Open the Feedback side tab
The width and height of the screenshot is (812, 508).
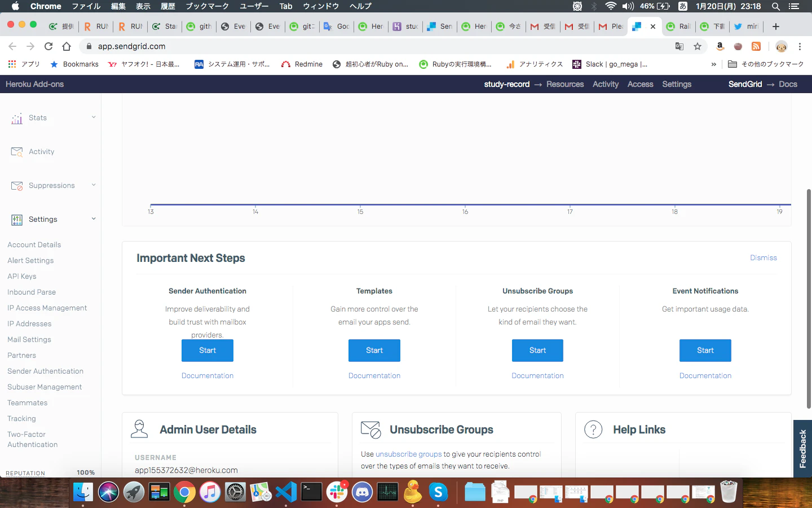[x=802, y=449]
